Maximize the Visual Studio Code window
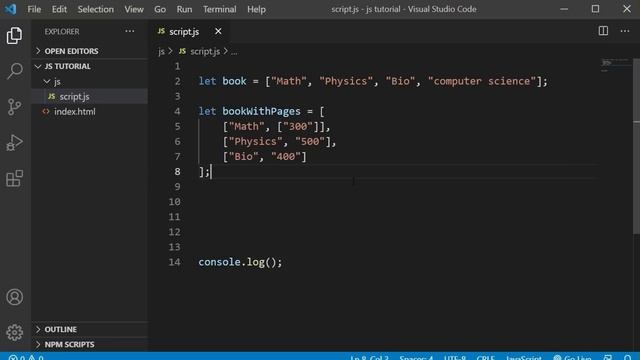The height and width of the screenshot is (360, 640). click(x=596, y=9)
